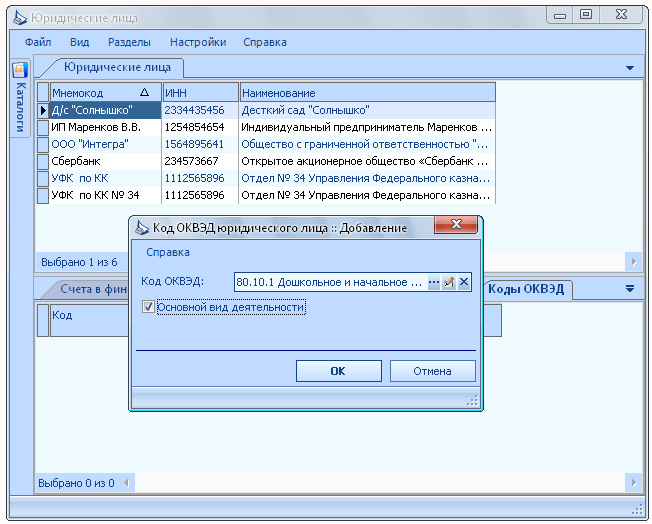Select the ИП Маренков В.В. row
652x524 pixels.
point(266,127)
